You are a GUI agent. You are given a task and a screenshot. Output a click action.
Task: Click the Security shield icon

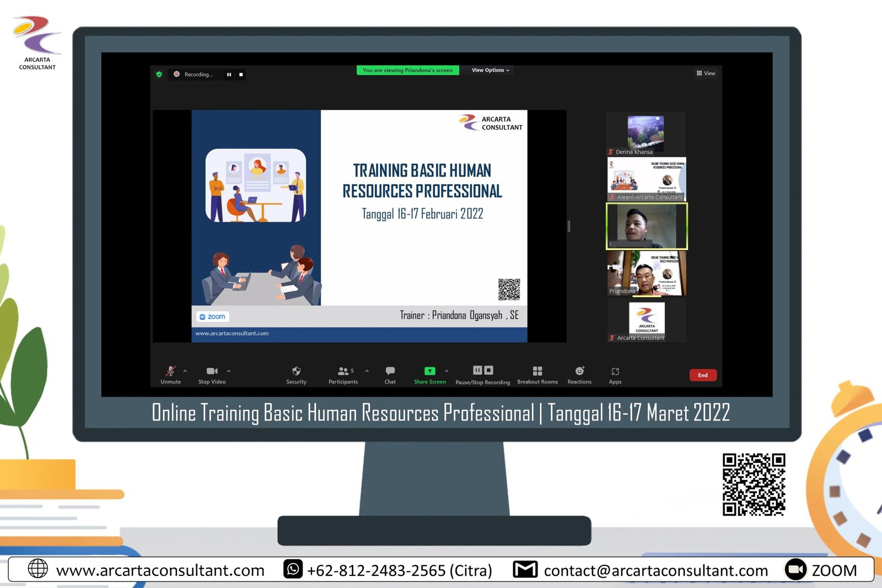pos(296,371)
